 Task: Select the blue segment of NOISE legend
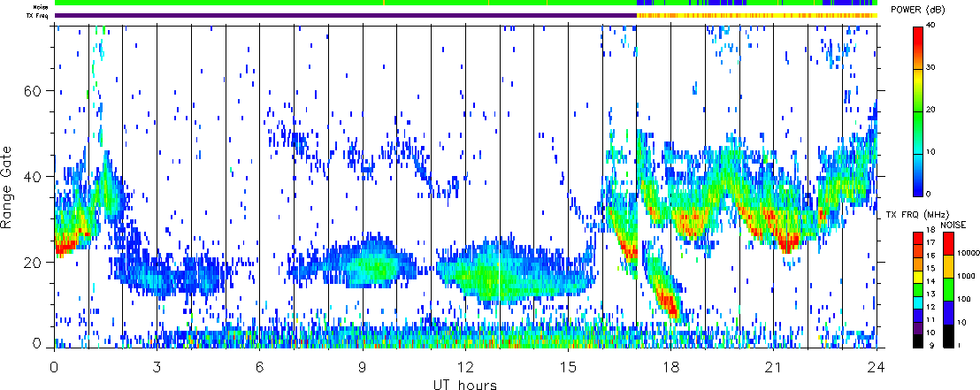[947, 310]
